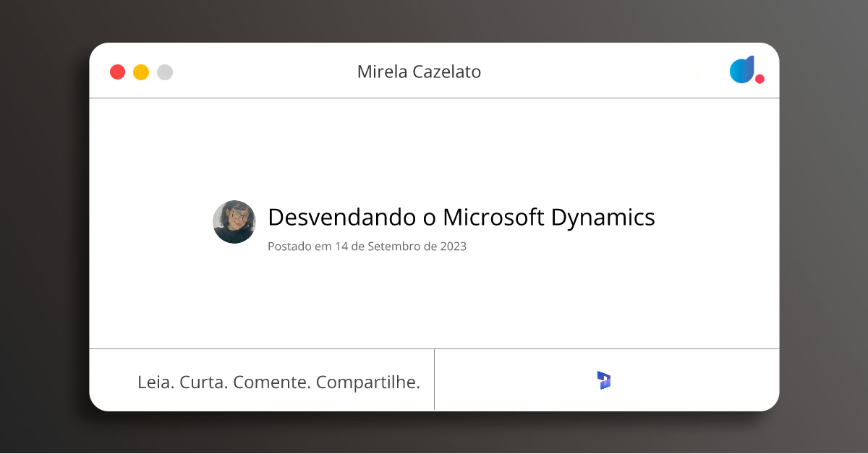
Task: Click the blue drop-shaped logo in the title bar
Action: point(742,70)
